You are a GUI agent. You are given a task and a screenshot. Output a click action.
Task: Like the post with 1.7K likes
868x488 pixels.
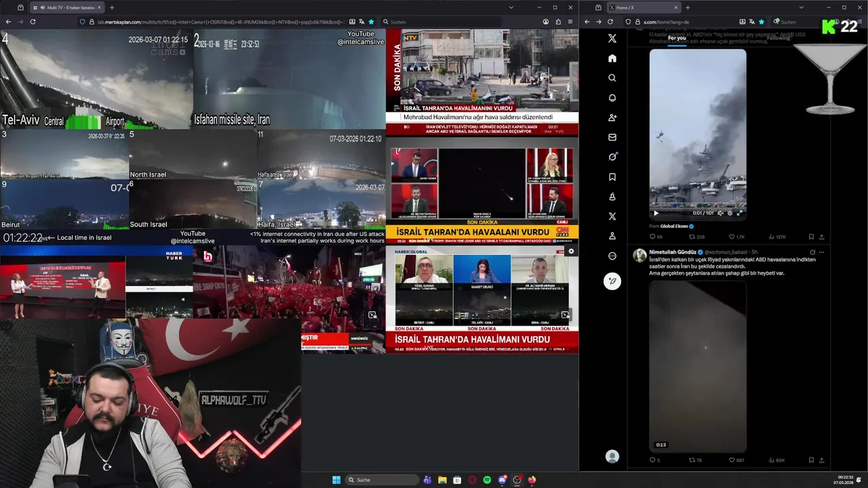point(736,237)
